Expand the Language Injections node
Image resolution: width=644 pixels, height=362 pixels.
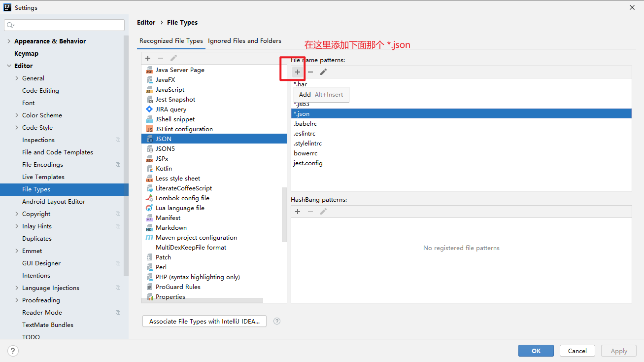point(17,288)
